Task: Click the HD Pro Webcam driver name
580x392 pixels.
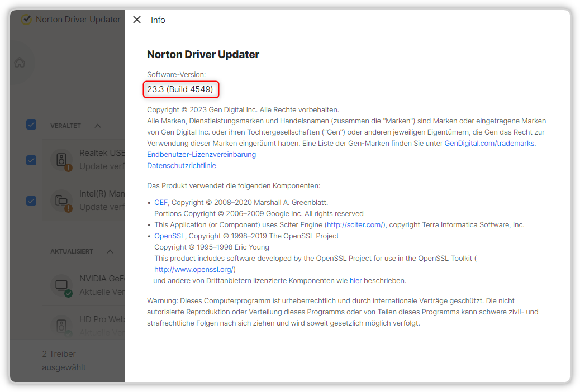Action: pos(102,319)
